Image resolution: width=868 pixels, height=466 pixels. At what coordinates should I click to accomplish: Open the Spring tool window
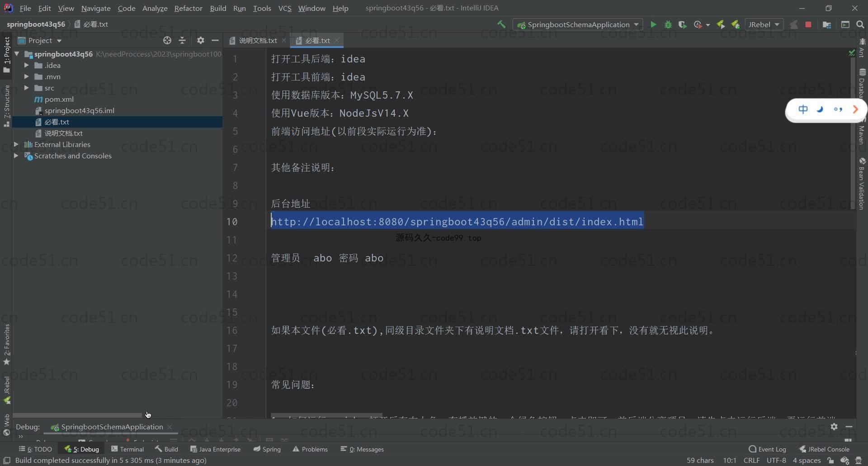[267, 449]
